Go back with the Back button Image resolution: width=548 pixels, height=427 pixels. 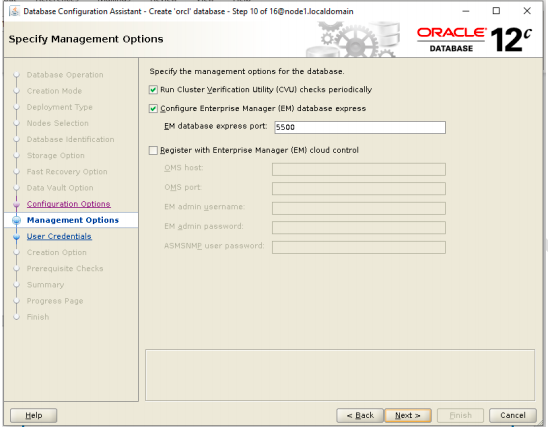click(x=360, y=415)
